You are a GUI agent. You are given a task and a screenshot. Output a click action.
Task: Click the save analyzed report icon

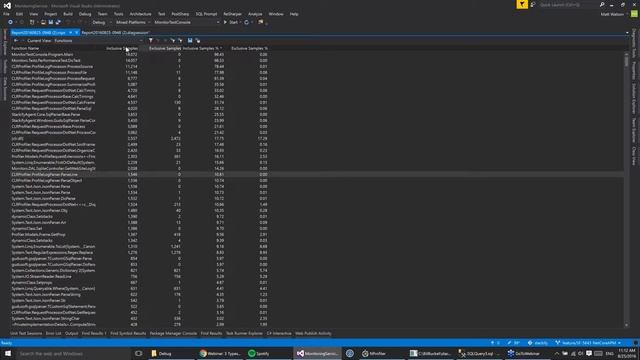click(x=190, y=40)
